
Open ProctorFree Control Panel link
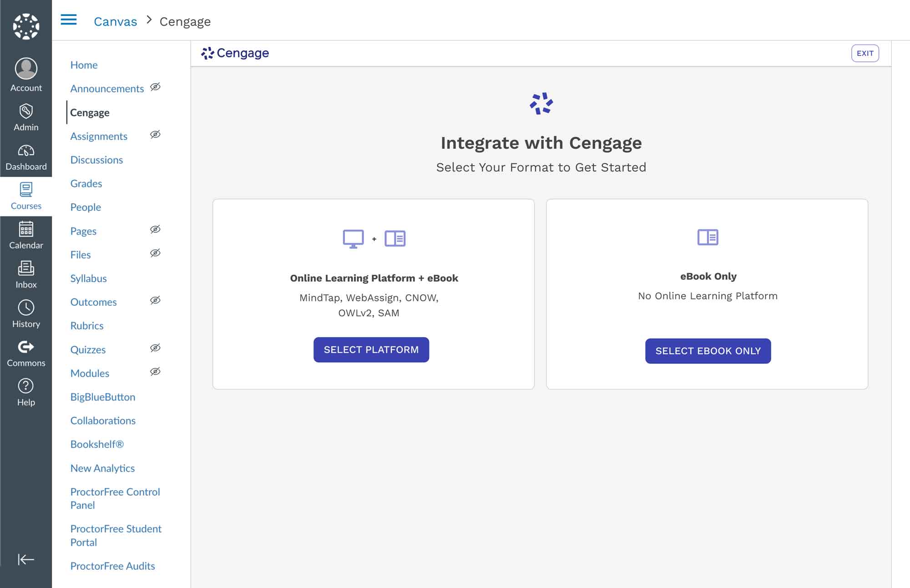115,499
